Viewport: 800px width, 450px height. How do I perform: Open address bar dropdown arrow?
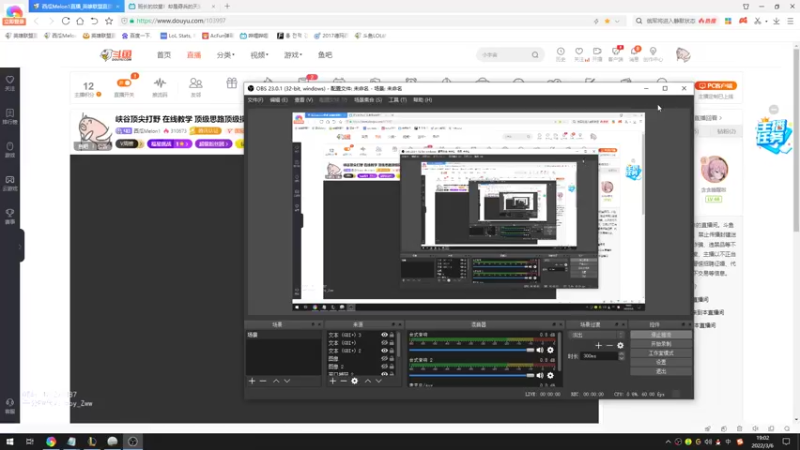point(617,21)
